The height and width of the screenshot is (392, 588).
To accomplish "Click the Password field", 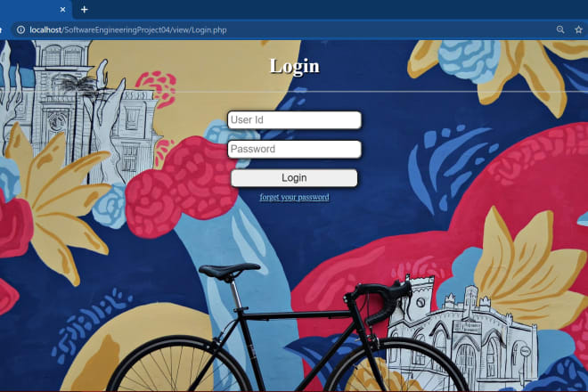I will [294, 150].
